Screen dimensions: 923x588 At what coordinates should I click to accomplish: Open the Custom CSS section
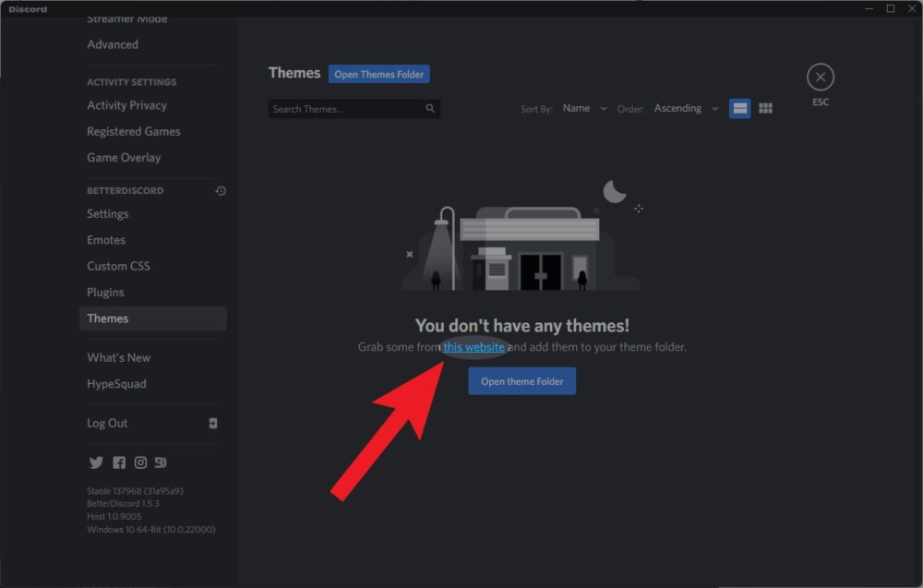pyautogui.click(x=118, y=266)
